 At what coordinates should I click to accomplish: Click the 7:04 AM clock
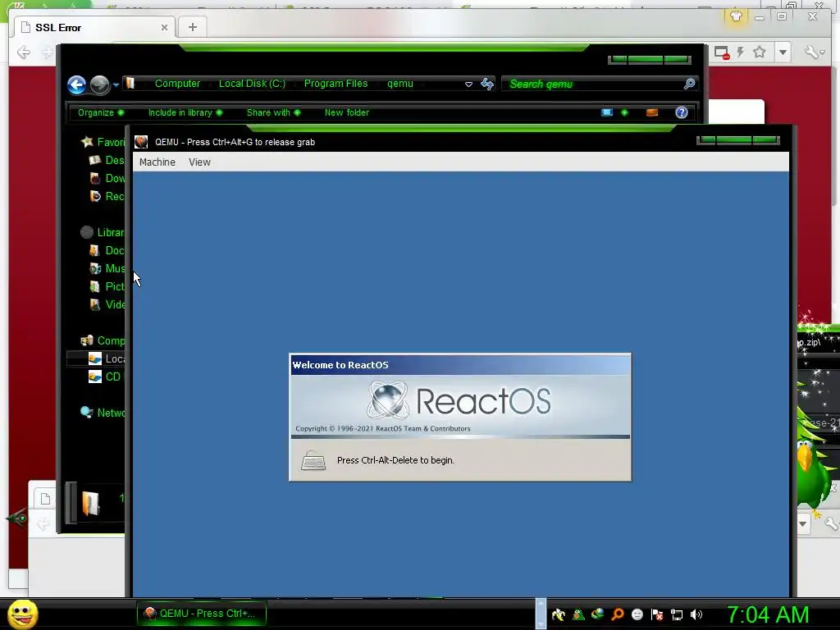point(768,614)
